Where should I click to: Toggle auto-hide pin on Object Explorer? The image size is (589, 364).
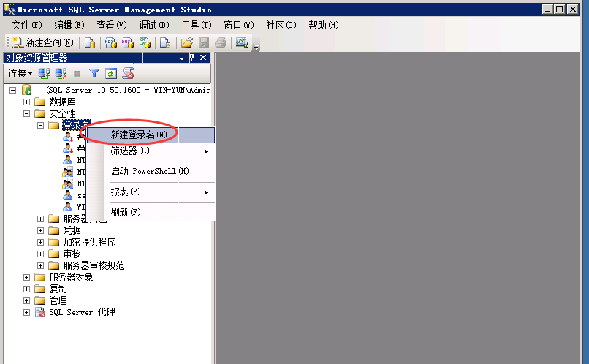(192, 58)
